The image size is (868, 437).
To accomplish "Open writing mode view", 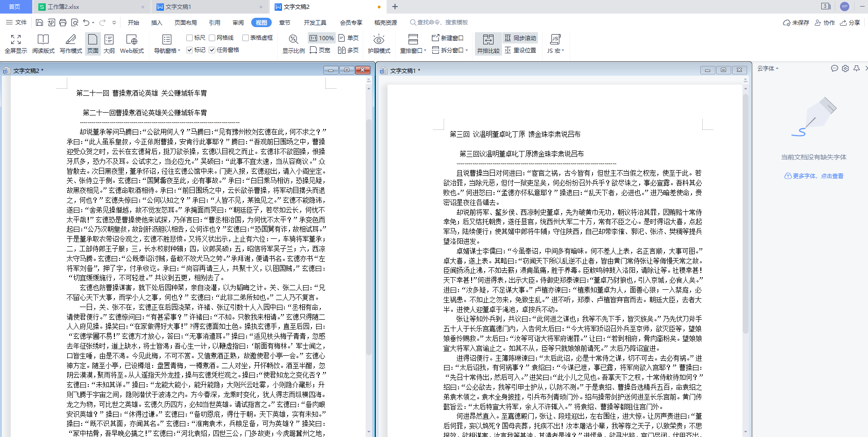I will click(71, 44).
